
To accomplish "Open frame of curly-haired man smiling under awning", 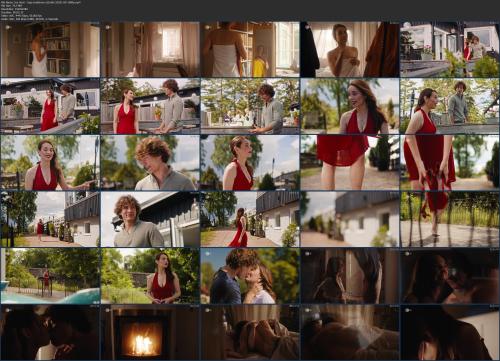I will coord(150,219).
